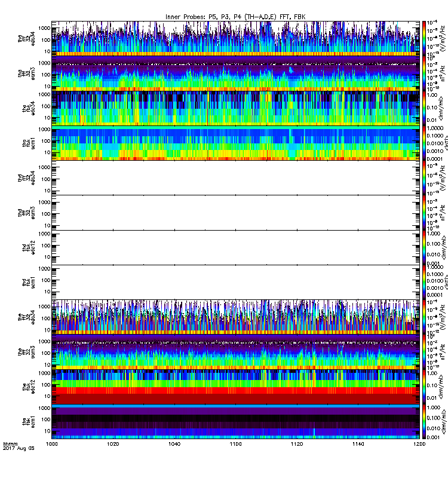Click inside the the fff edc34 spectrogram
Screen dimensions: 448x478
[235, 317]
